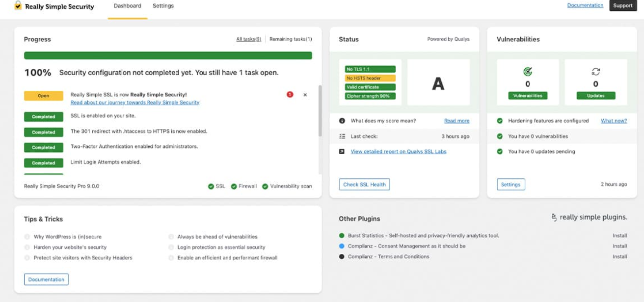Click the yellow 'No HSTS header' tag

[370, 78]
